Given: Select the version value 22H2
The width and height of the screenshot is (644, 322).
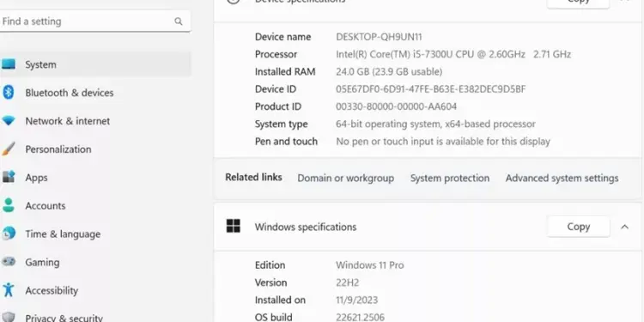Looking at the screenshot, I should pyautogui.click(x=348, y=283).
